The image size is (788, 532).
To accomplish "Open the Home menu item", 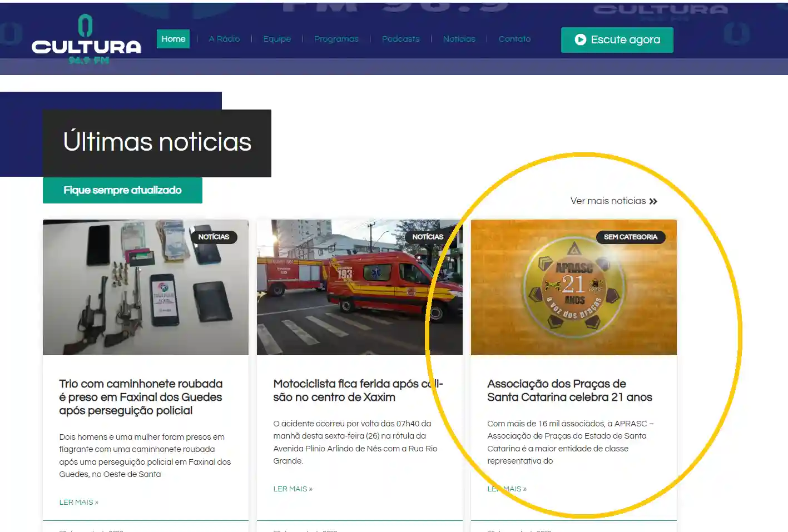I will tap(173, 39).
